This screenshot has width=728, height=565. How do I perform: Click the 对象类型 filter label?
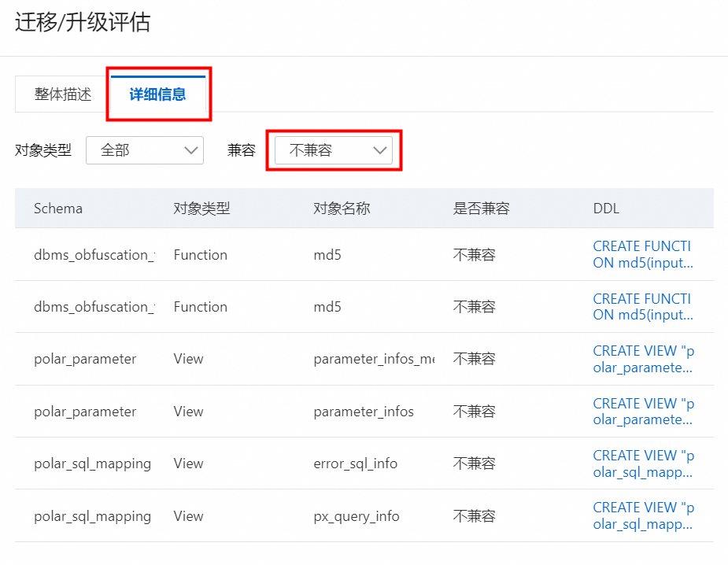pyautogui.click(x=43, y=150)
